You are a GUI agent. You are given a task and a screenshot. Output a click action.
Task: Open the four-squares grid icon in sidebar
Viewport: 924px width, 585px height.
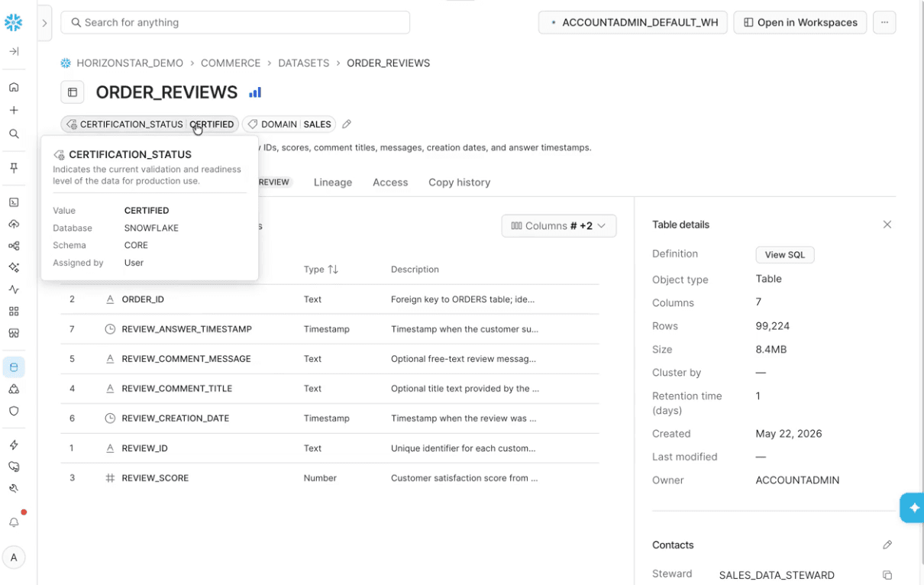[14, 312]
